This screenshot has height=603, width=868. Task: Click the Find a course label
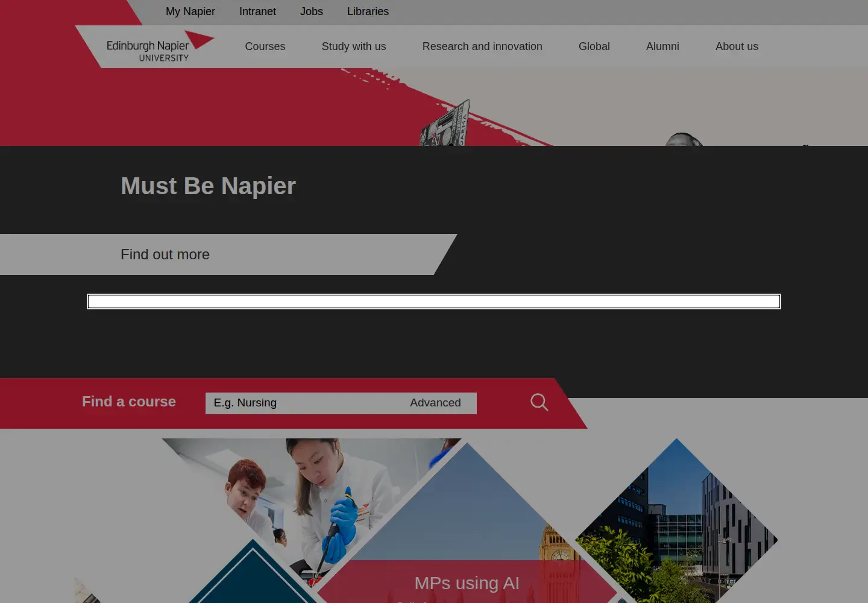pyautogui.click(x=129, y=402)
